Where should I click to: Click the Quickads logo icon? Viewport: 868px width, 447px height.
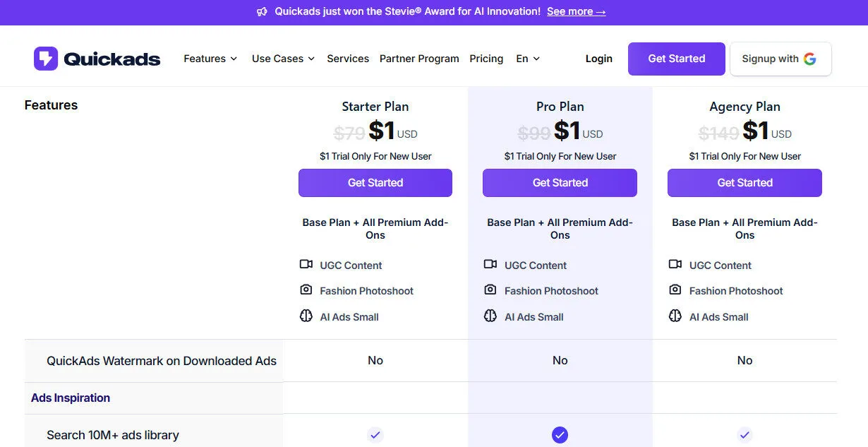click(x=45, y=58)
